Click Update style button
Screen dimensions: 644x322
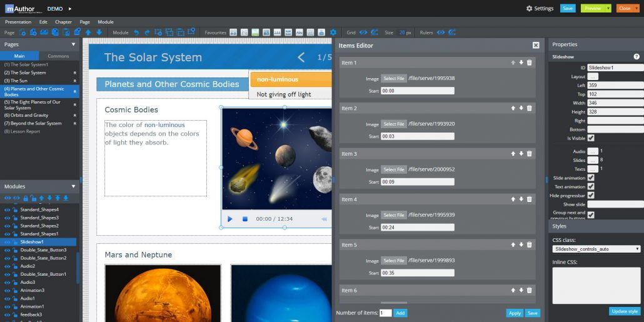[625, 311]
